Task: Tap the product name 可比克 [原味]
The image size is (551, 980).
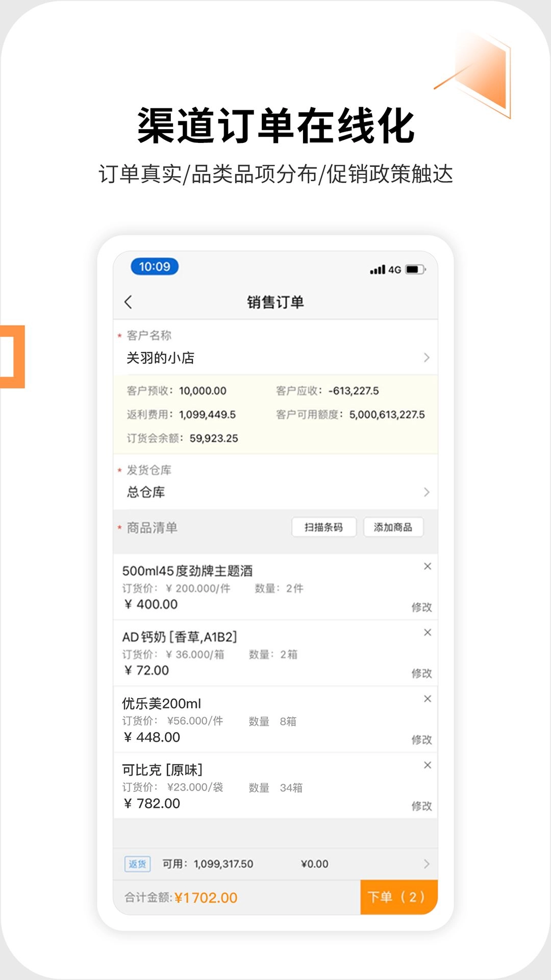Action: pyautogui.click(x=162, y=770)
